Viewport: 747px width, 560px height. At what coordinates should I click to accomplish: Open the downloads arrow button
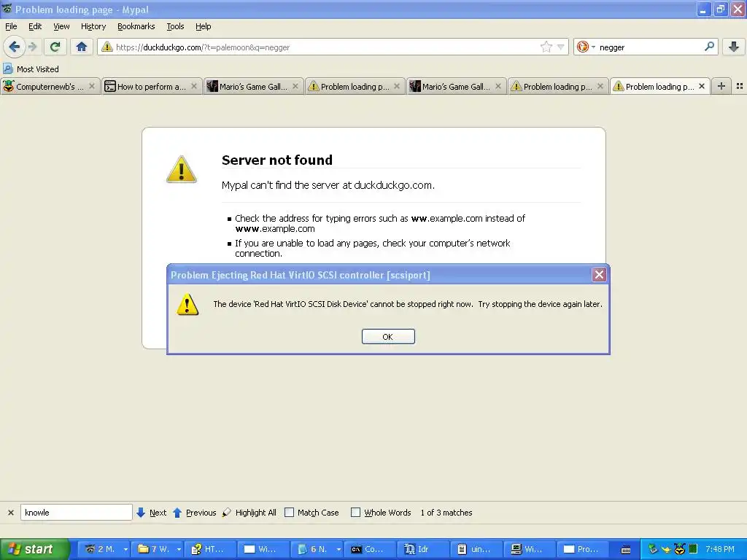(734, 47)
